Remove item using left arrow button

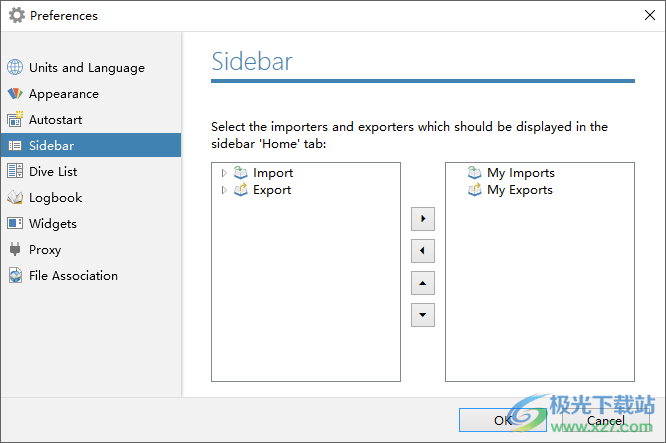point(423,251)
